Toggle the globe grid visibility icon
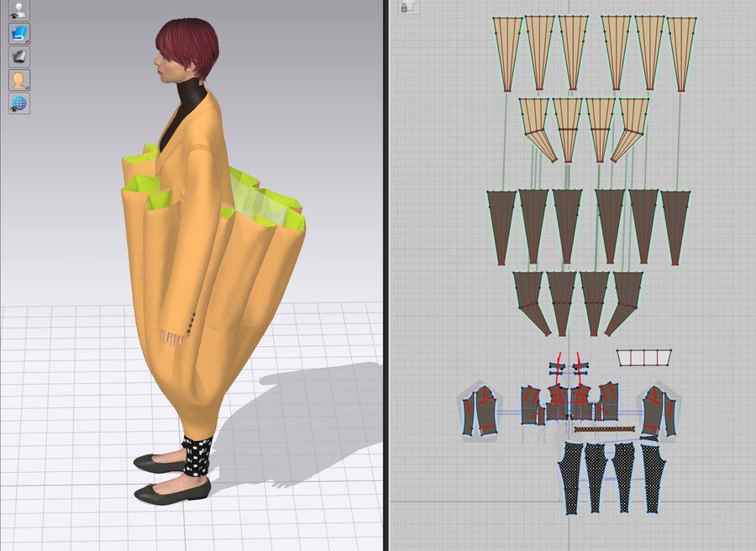Image resolution: width=756 pixels, height=551 pixels. tap(18, 104)
